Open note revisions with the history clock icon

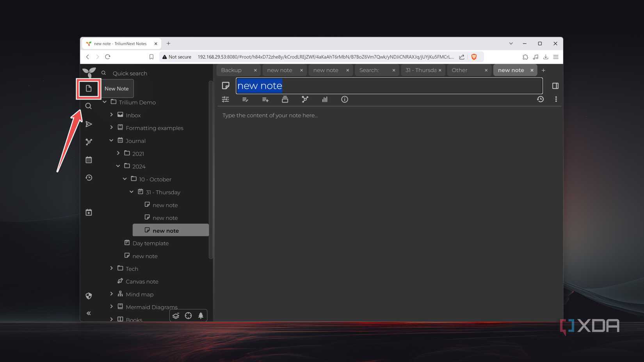point(540,99)
